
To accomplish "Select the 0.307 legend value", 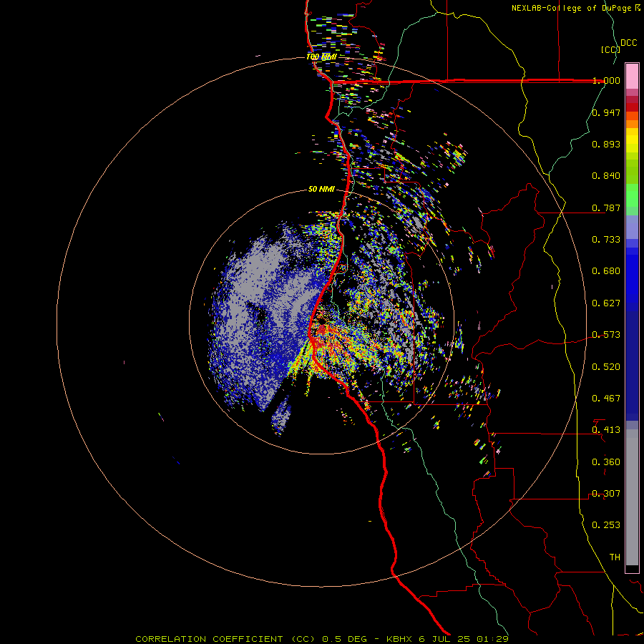I will point(606,494).
